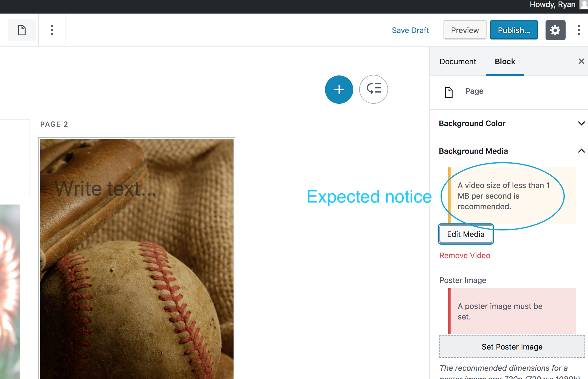588x379 pixels.
Task: Click the Page block title in sidebar
Action: (474, 91)
